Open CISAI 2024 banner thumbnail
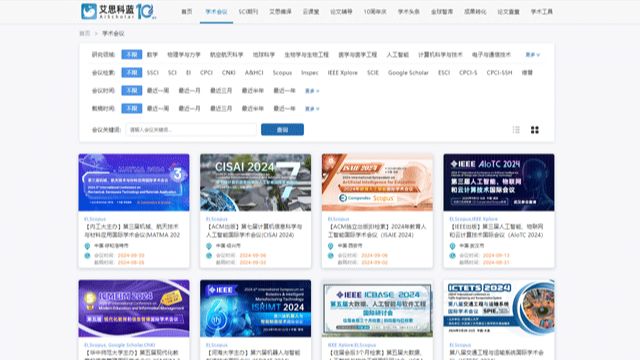This screenshot has width=640, height=360. [x=256, y=182]
